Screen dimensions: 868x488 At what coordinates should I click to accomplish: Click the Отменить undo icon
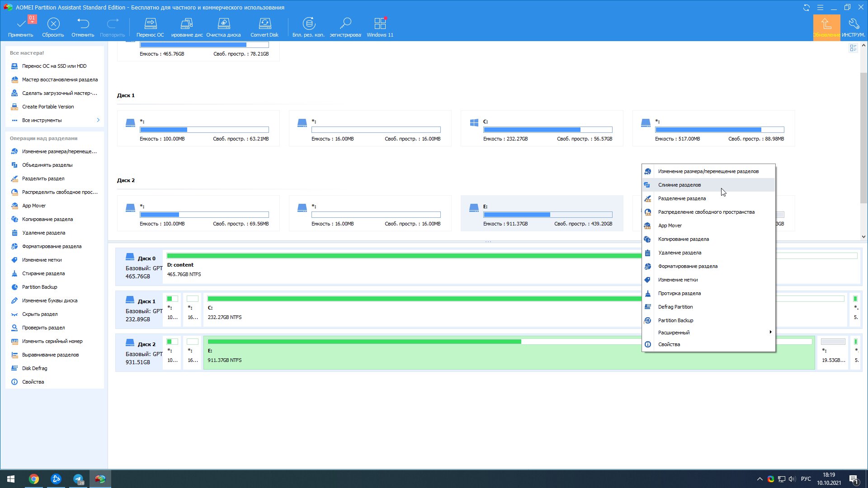pos(83,27)
